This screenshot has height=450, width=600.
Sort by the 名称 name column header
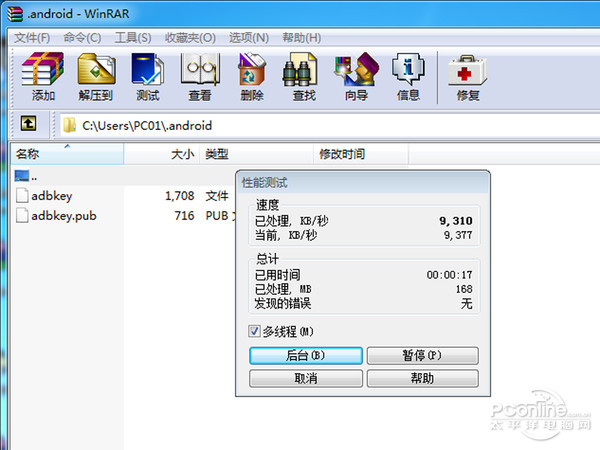(x=67, y=154)
